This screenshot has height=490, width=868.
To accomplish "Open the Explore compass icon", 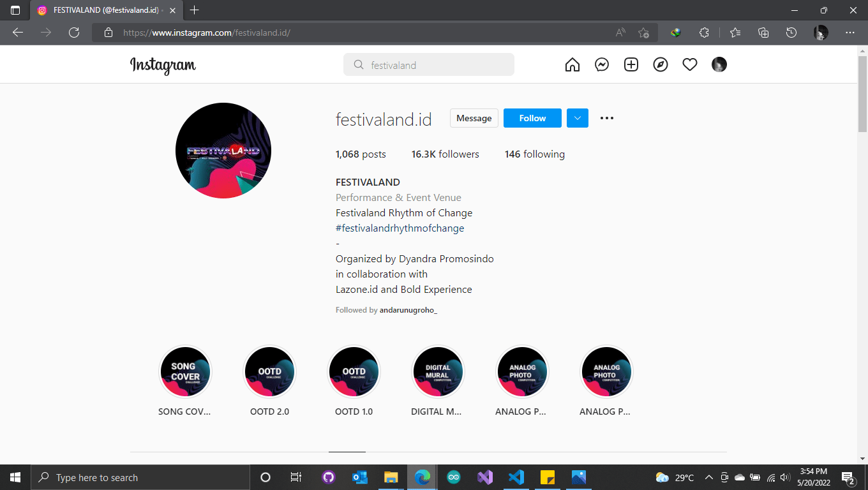I will coord(661,64).
